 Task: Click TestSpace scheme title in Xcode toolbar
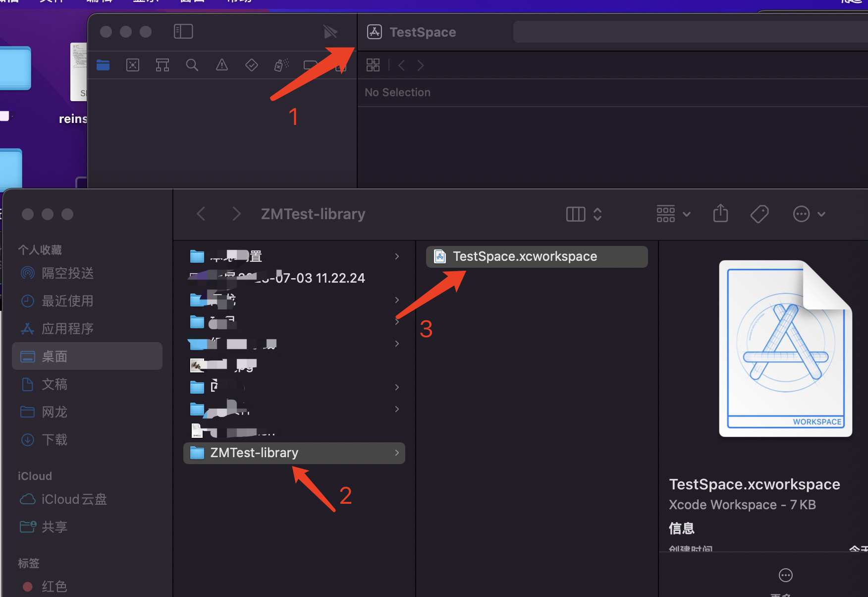(423, 32)
